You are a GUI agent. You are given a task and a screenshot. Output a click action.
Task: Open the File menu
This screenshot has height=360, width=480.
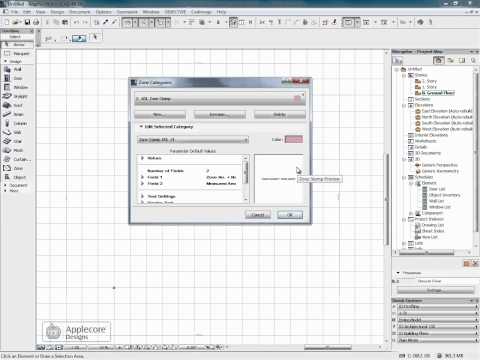coord(14,12)
